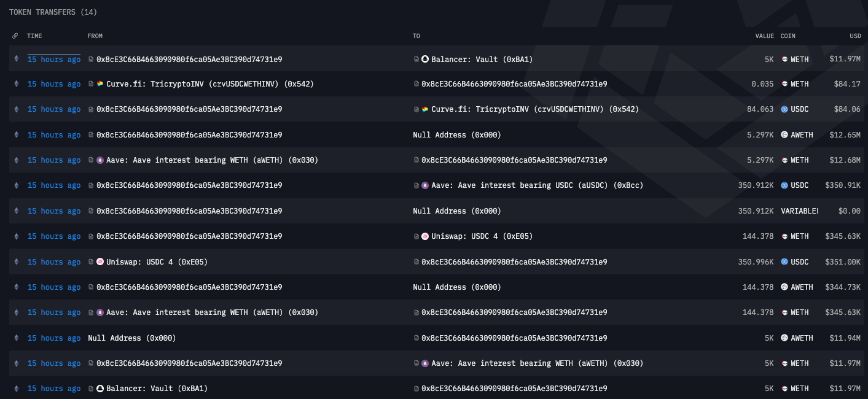The width and height of the screenshot is (868, 399).
Task: Click the USDC coin icon in the $84.06 row
Action: 784,109
